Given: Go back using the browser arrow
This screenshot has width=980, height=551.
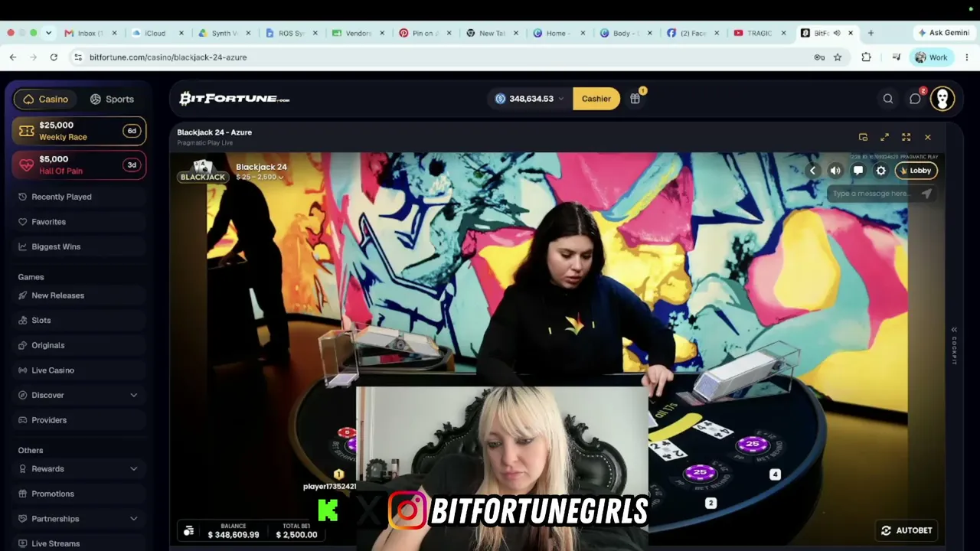Looking at the screenshot, I should pos(13,57).
